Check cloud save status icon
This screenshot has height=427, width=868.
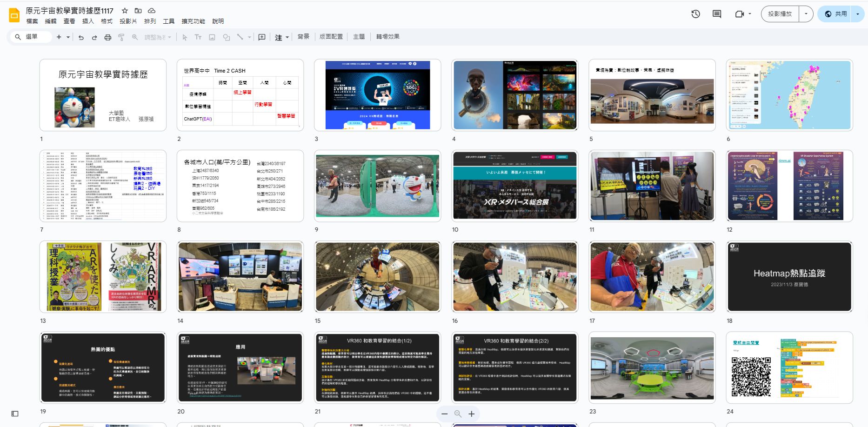152,10
